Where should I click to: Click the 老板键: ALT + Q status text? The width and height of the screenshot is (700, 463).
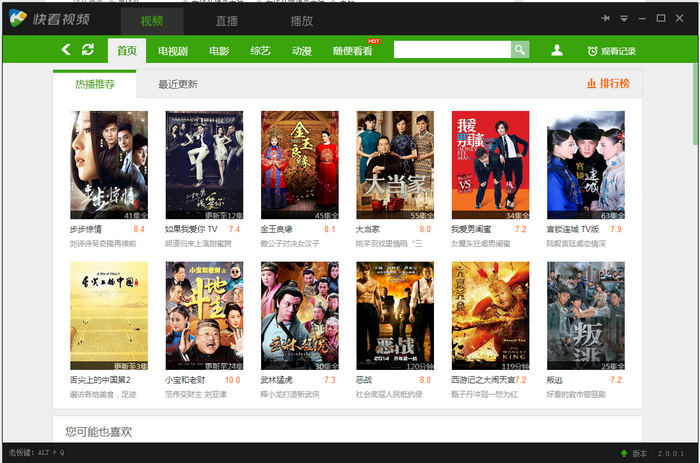pyautogui.click(x=36, y=453)
